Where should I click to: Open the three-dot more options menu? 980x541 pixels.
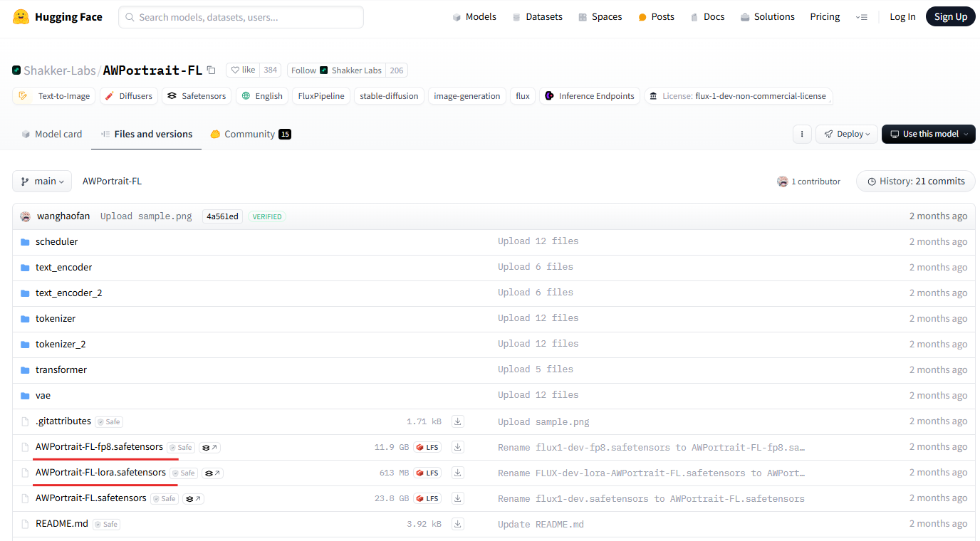tap(802, 134)
